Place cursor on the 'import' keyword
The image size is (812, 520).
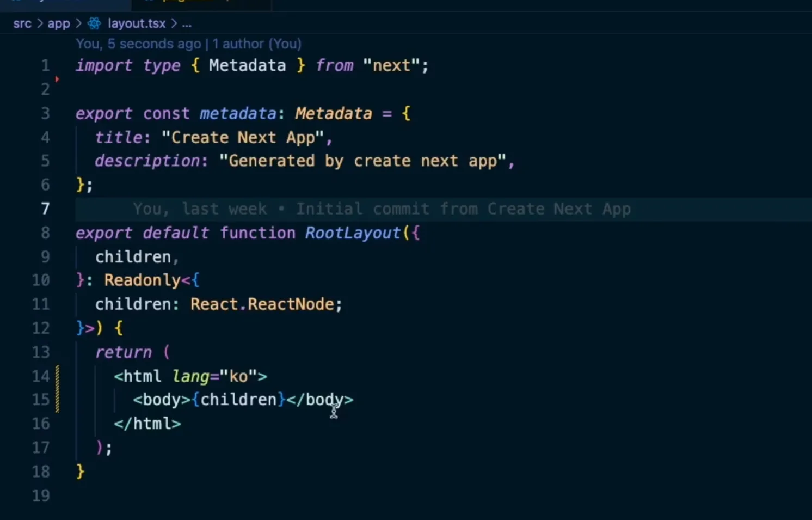tap(104, 65)
